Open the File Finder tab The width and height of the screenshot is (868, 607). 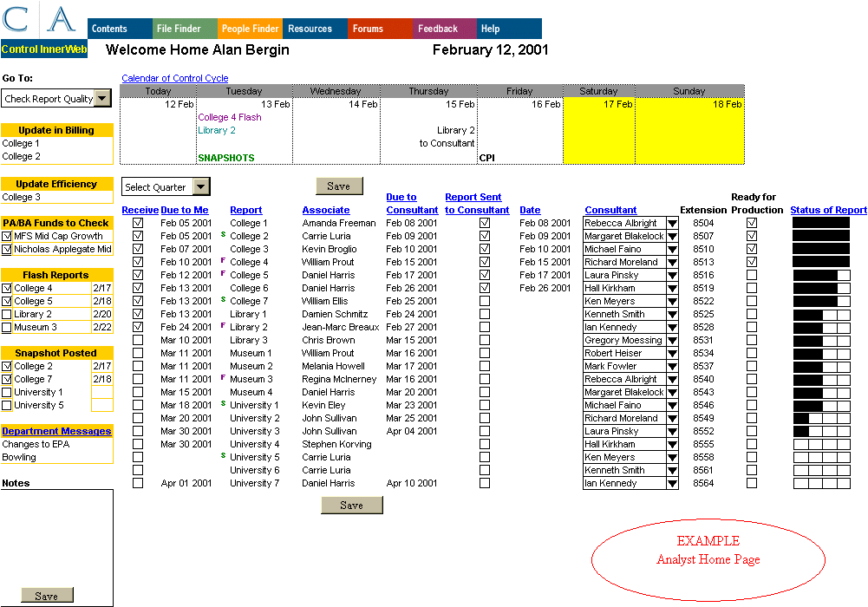click(185, 29)
